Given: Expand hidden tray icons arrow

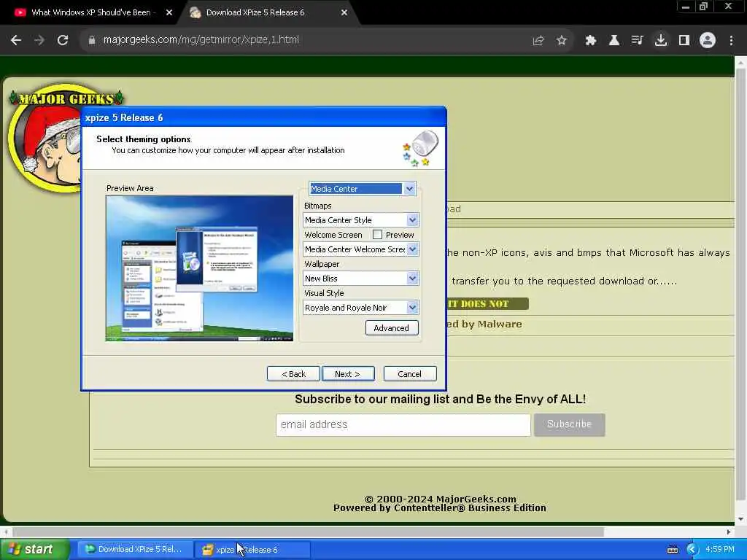Looking at the screenshot, I should (x=692, y=550).
